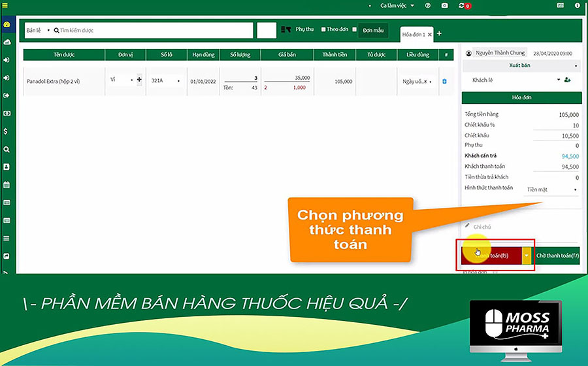Click the Tên dược column header
Viewport: 588px width, 366px height.
pos(64,55)
